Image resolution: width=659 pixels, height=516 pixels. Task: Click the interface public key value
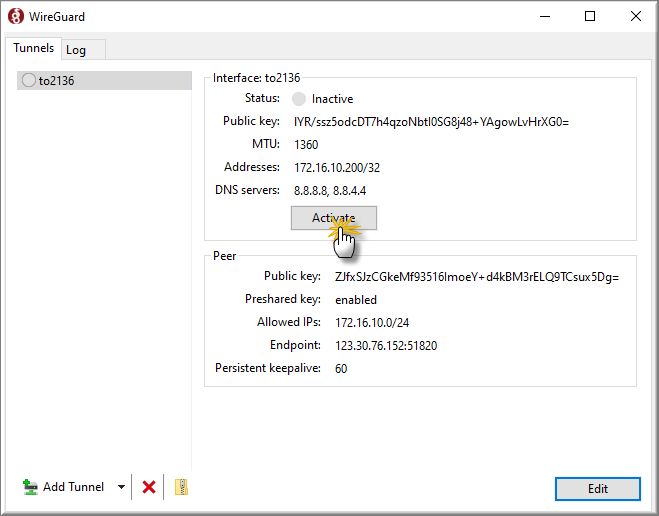coord(431,122)
